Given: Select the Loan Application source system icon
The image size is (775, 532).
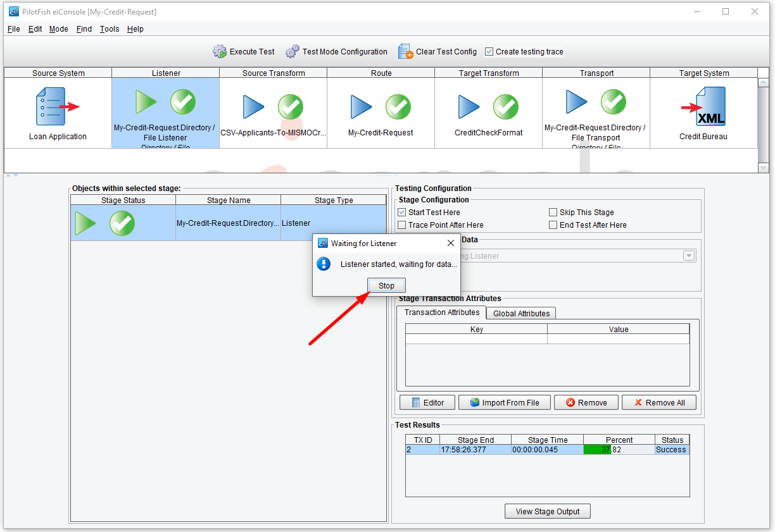Looking at the screenshot, I should (58, 106).
